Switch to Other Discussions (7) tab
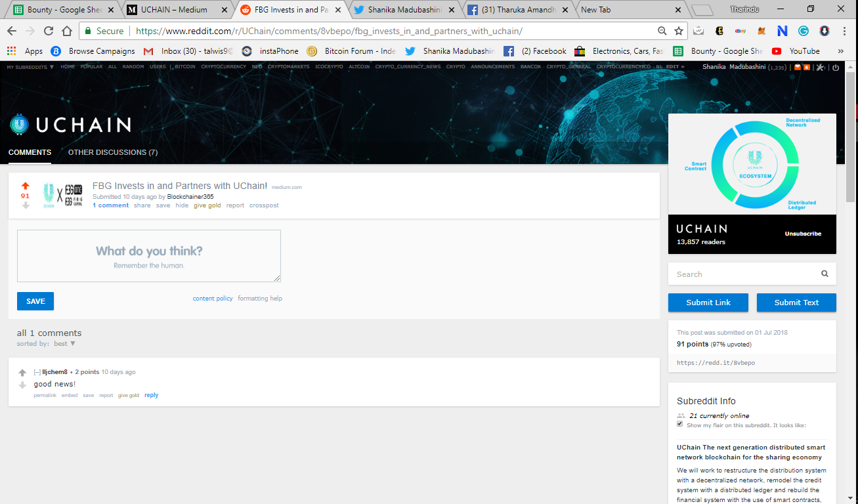The image size is (858, 504). click(113, 152)
